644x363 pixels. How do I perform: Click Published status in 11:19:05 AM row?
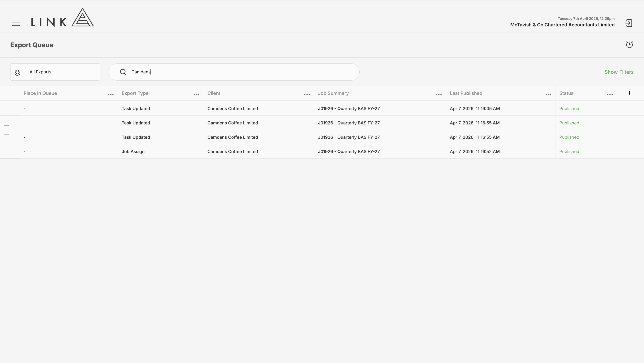pos(569,108)
